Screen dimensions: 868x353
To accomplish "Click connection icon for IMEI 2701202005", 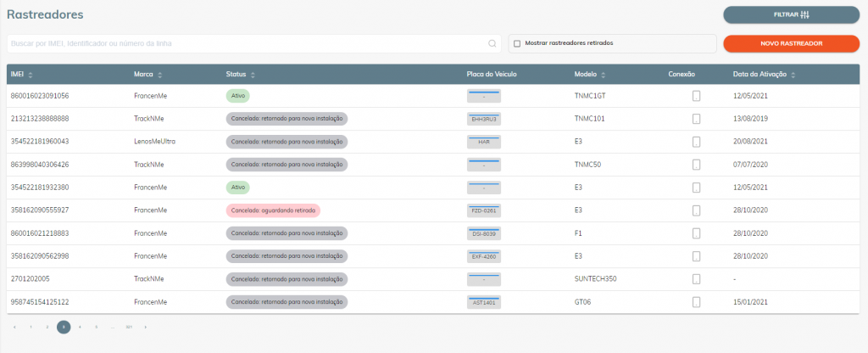I will tap(696, 279).
